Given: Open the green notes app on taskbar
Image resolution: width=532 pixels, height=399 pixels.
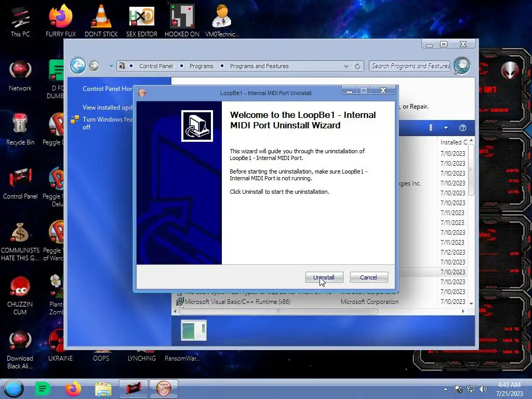Looking at the screenshot, I should click(43, 389).
